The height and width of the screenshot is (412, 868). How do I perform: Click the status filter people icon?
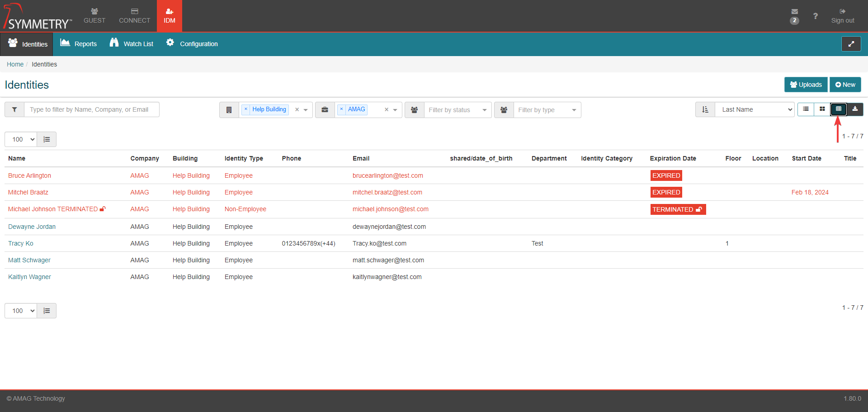pos(415,110)
